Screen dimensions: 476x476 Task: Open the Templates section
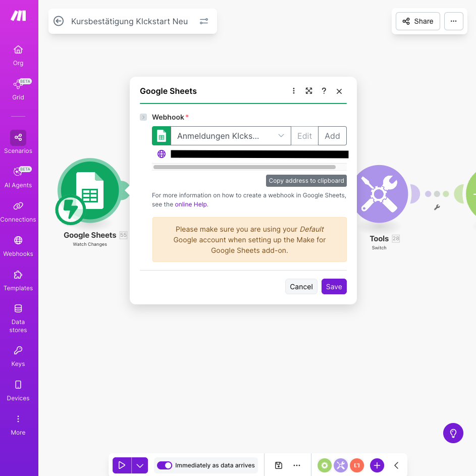(18, 281)
